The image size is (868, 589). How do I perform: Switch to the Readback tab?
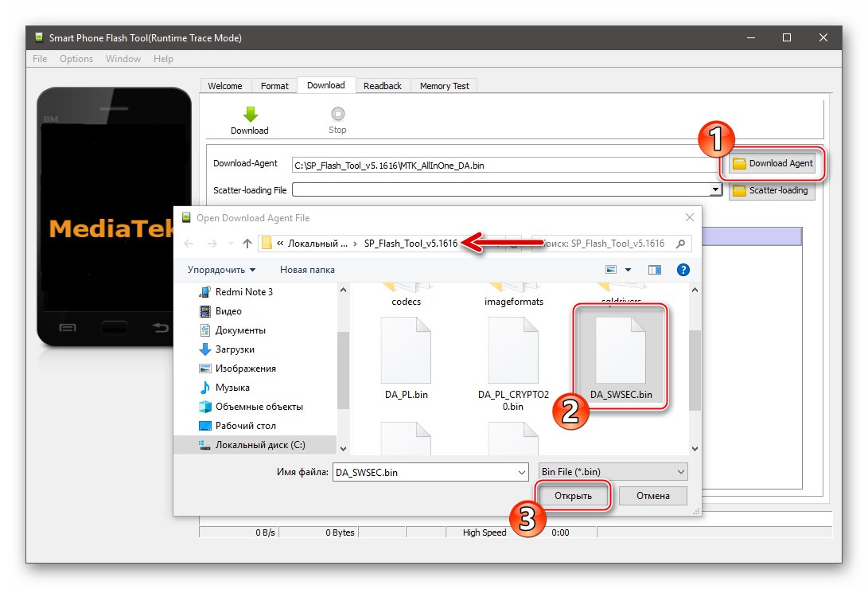click(x=383, y=86)
